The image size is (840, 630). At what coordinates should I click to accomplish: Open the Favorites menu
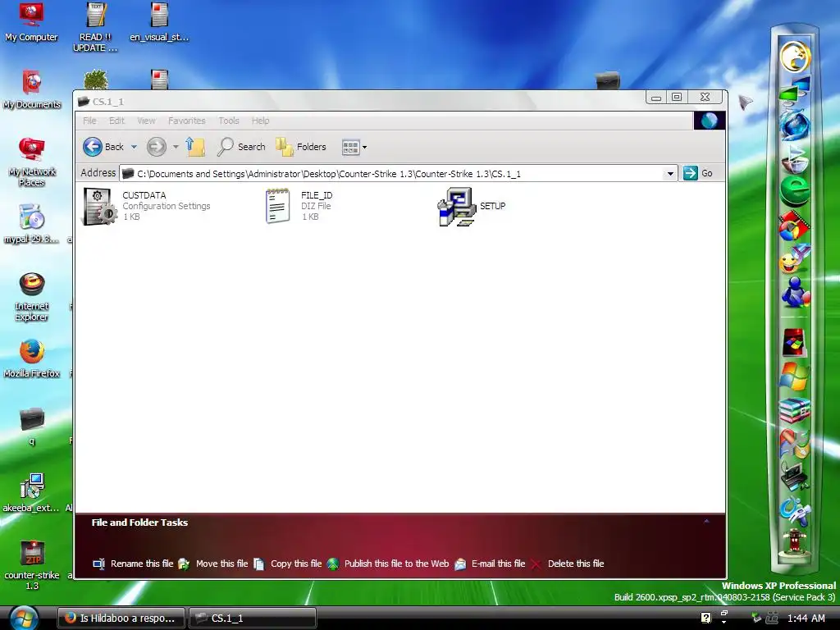point(186,121)
